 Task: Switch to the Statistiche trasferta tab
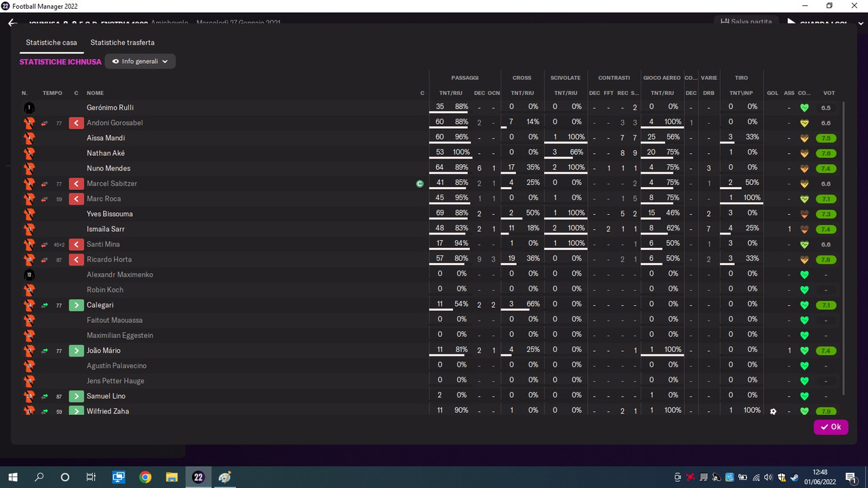(122, 43)
